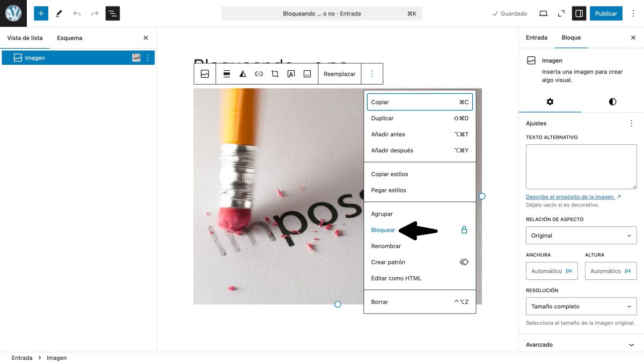This screenshot has width=644, height=363.
Task: Toggle fullscreen mode with the arrows icon
Action: point(560,13)
